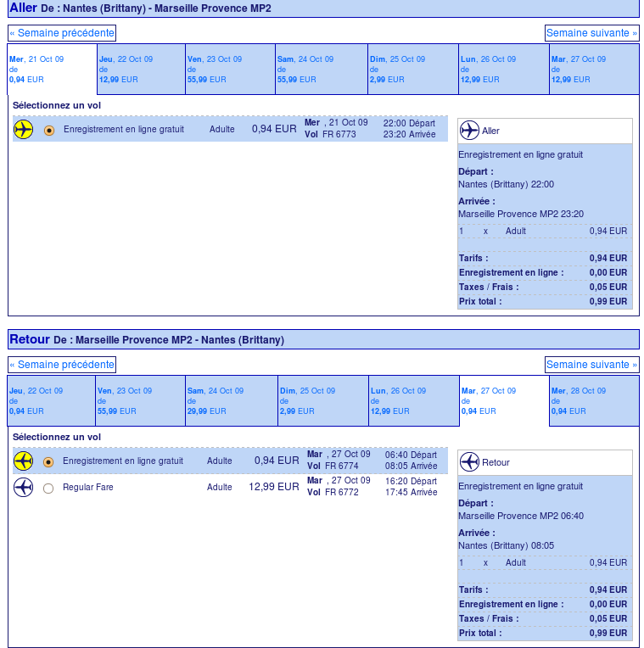
Task: Click plane icon in Retour summary panel
Action: coord(469,462)
